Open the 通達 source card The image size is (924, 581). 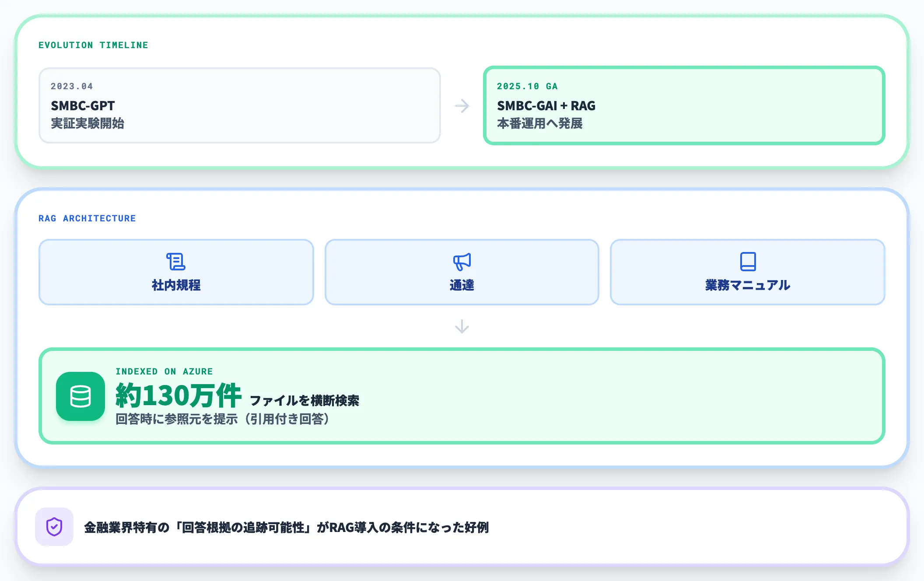tap(462, 272)
